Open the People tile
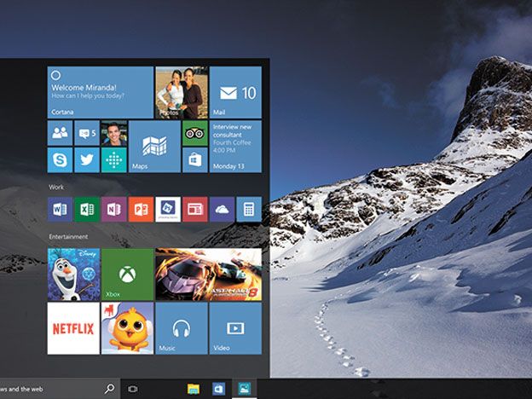This screenshot has height=399, width=532. 60,133
